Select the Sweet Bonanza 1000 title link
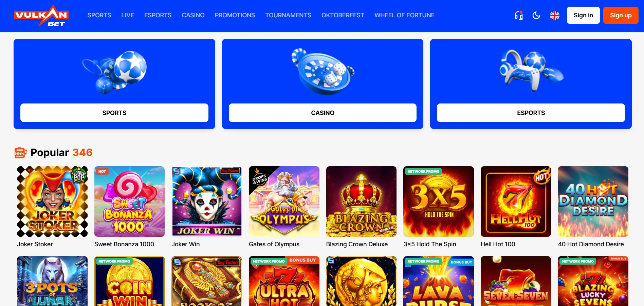This screenshot has height=306, width=644. (x=124, y=244)
